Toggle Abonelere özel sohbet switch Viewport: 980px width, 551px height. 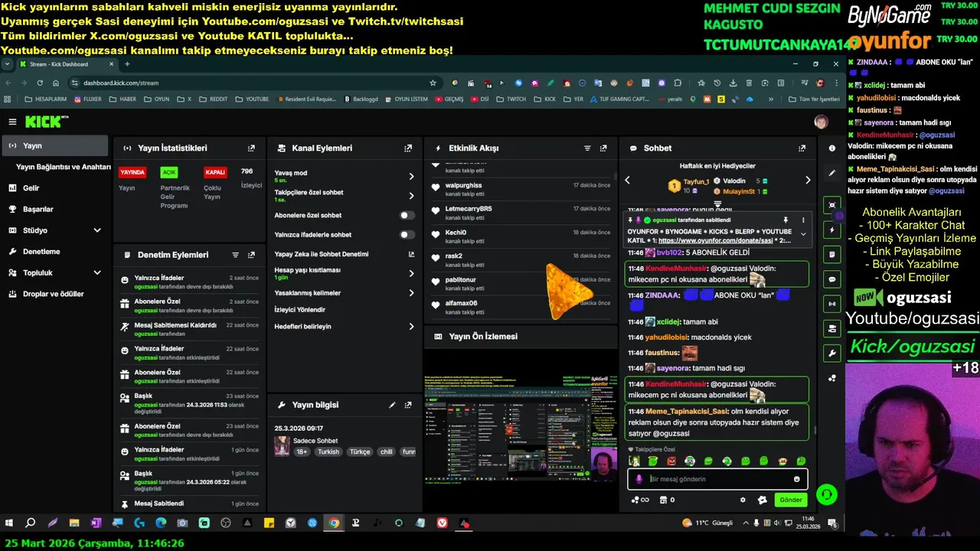point(407,216)
